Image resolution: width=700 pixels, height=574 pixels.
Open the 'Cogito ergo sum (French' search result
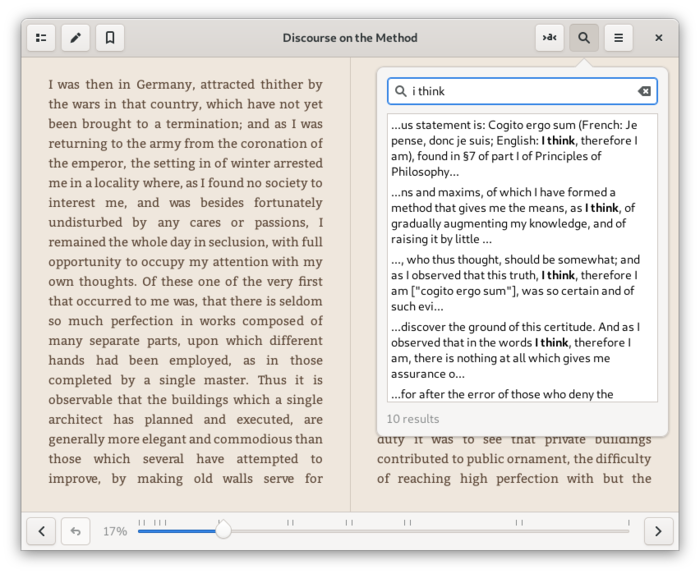pos(522,148)
